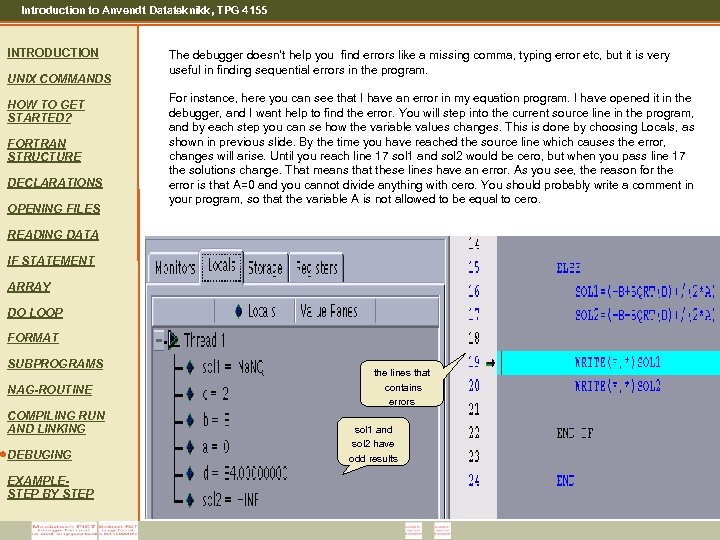Open the SUBPROGRAMS link
The image size is (720, 540).
56,364
